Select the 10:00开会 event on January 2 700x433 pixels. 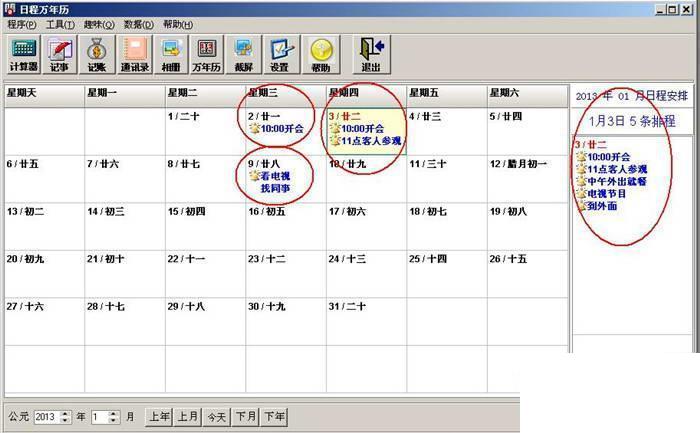[x=282, y=129]
